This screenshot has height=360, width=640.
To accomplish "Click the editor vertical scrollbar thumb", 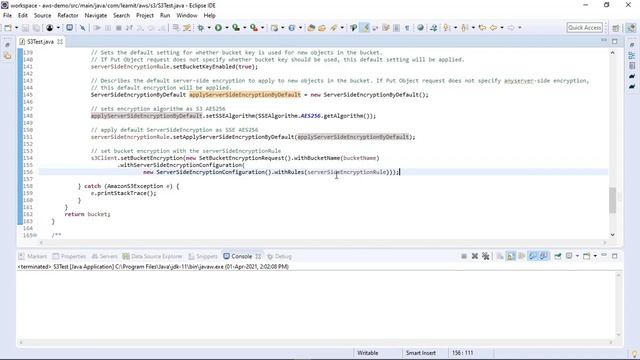I will pyautogui.click(x=612, y=200).
